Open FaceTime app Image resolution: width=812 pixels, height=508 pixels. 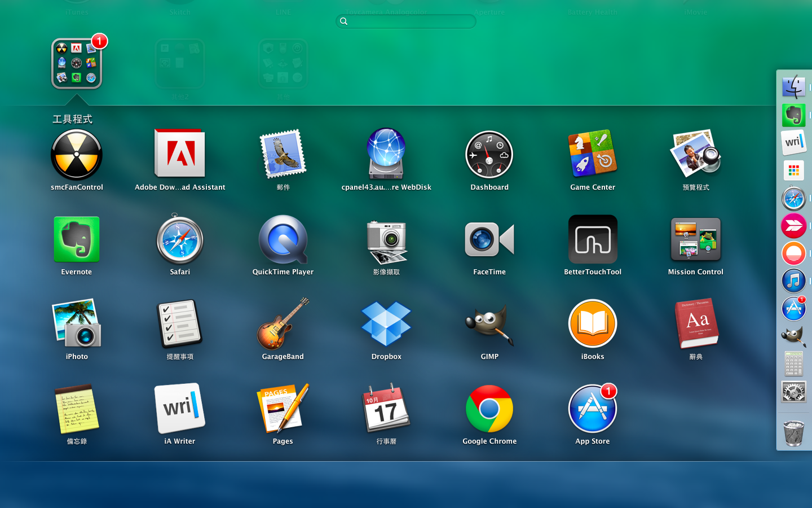[489, 240]
